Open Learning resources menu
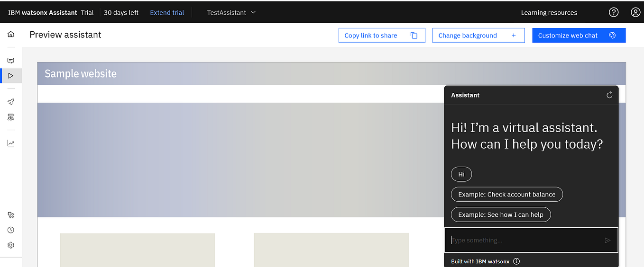This screenshot has width=644, height=267. 549,13
